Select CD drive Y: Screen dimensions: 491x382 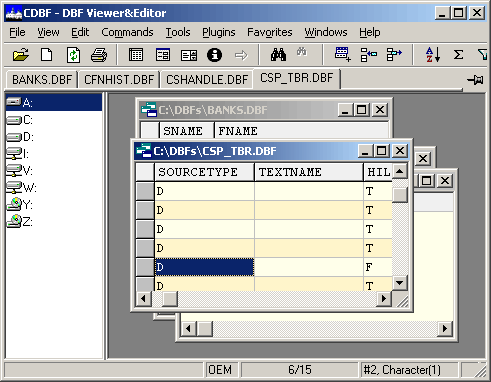[19, 205]
